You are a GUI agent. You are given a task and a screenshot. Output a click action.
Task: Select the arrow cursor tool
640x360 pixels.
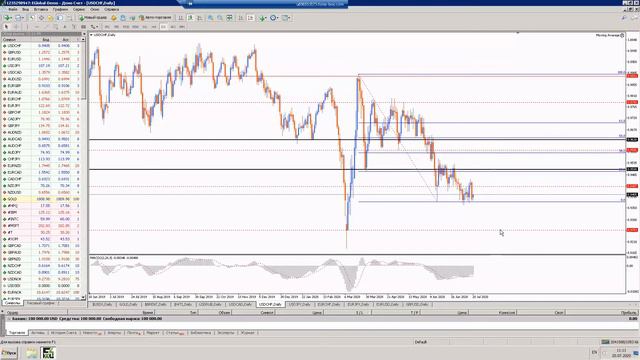click(6, 27)
